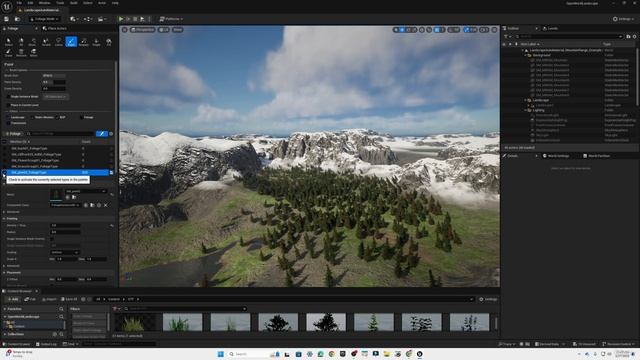Check the highlighted foliage type's activation box
640x360 pixels.
point(4,173)
